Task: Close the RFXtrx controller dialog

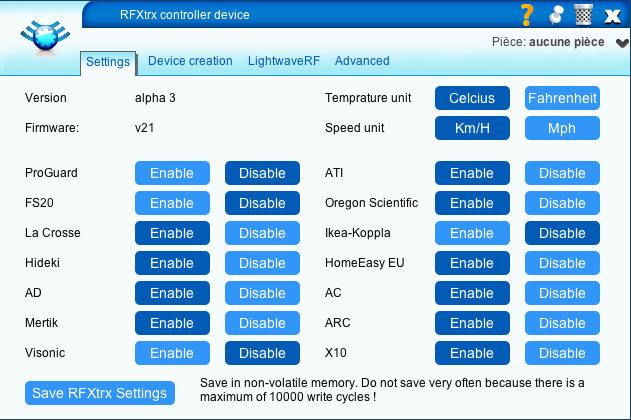Action: click(613, 16)
